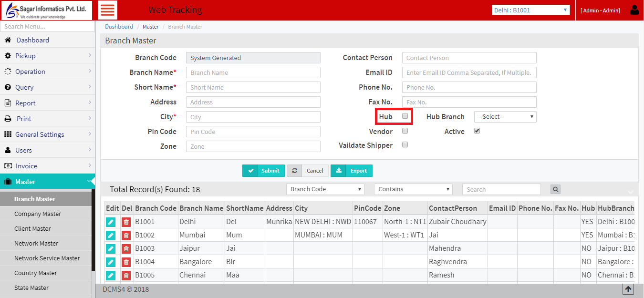The image size is (644, 298).
Task: Open the Hub Branch --Select-- dropdown
Action: (x=505, y=116)
